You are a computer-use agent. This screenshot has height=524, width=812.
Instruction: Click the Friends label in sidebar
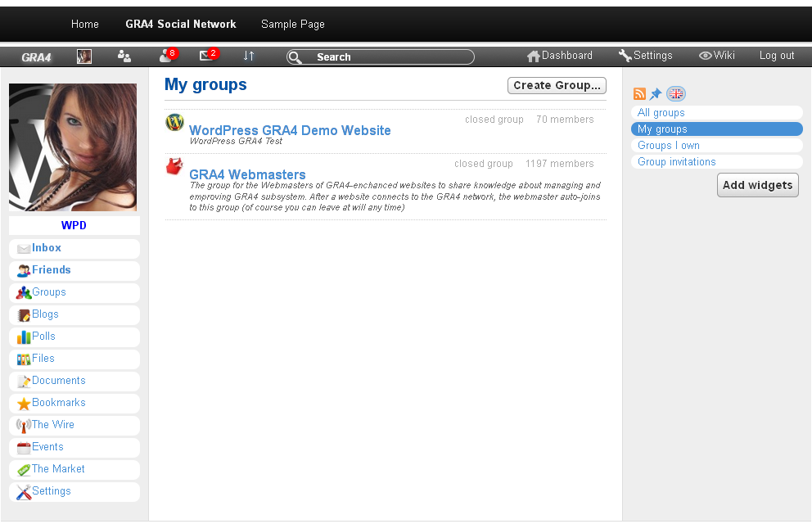[x=52, y=270]
